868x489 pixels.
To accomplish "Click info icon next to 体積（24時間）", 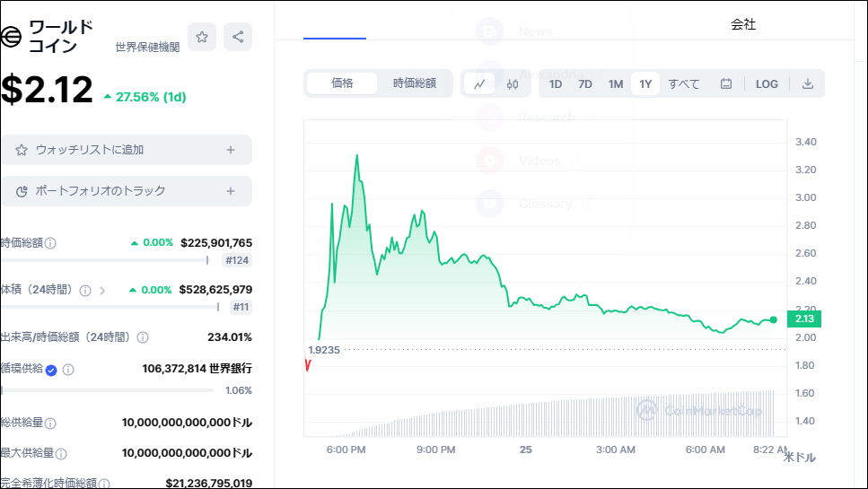I will coord(85,291).
